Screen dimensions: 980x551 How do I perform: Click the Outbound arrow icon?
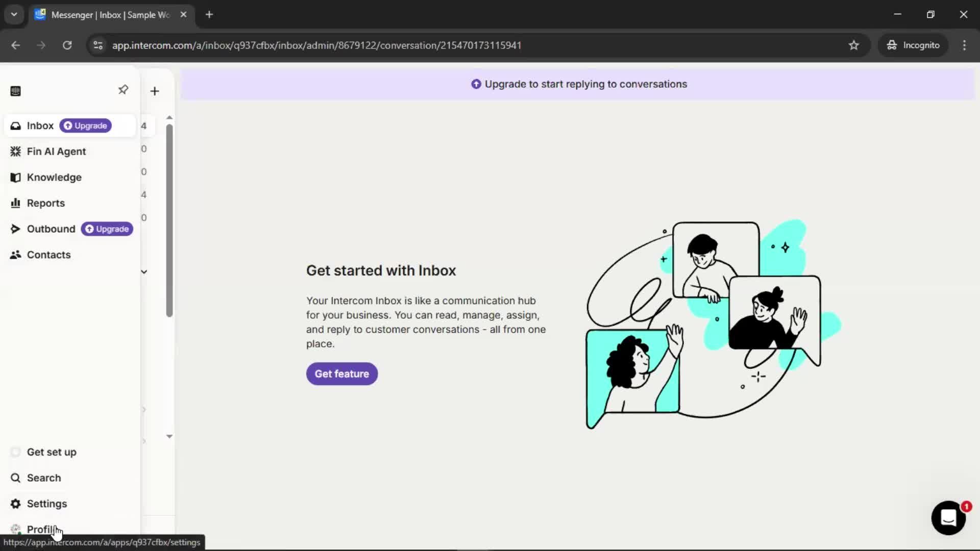[x=16, y=229]
